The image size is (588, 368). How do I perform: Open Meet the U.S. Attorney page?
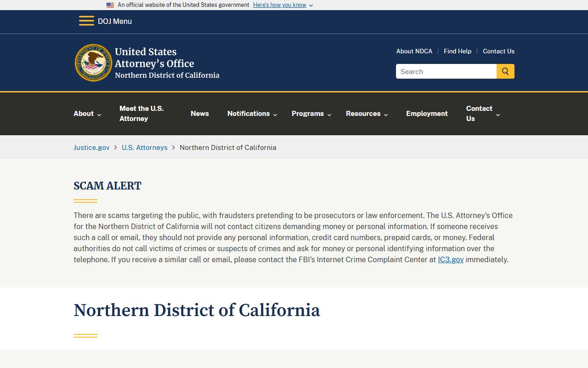click(141, 114)
